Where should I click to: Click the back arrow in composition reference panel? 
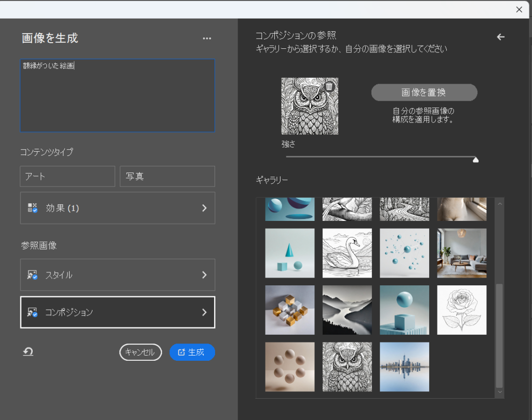(x=501, y=37)
